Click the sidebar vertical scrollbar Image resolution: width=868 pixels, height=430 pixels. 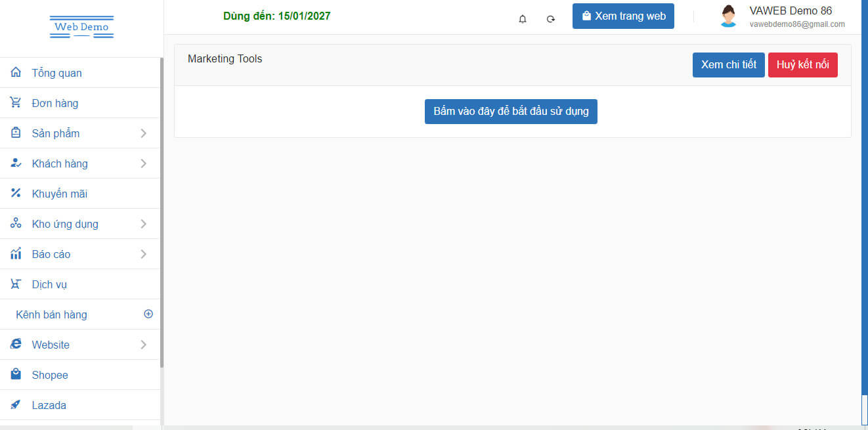click(162, 210)
